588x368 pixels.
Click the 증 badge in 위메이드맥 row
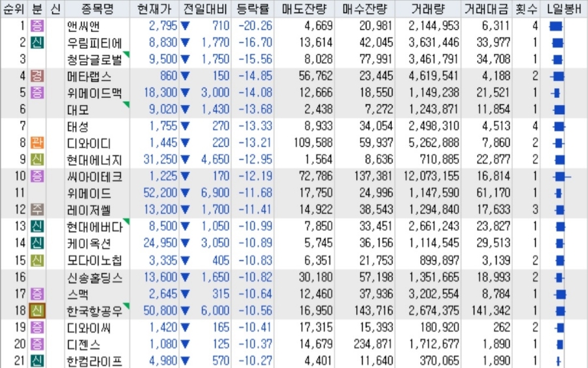tap(37, 93)
